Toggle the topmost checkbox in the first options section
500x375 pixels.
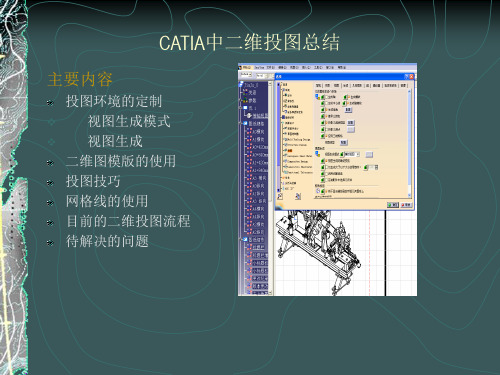[327, 97]
